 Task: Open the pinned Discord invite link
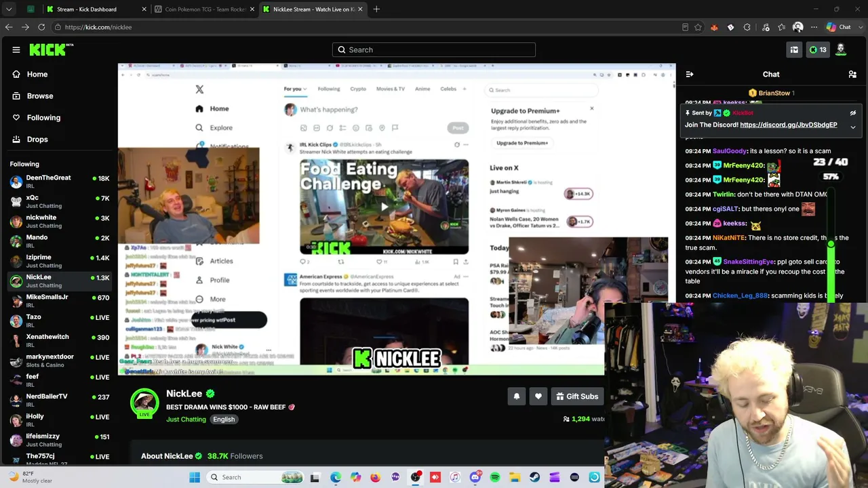coord(789,125)
